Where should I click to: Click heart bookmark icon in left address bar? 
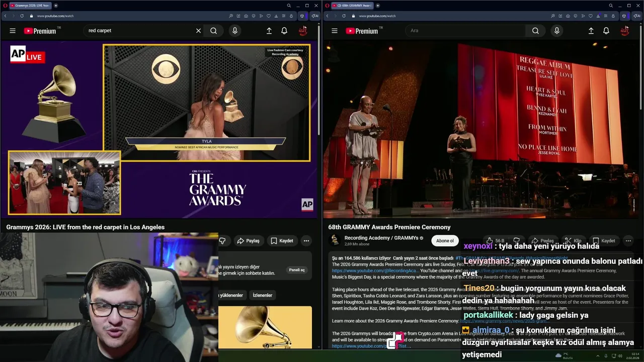[x=269, y=16]
